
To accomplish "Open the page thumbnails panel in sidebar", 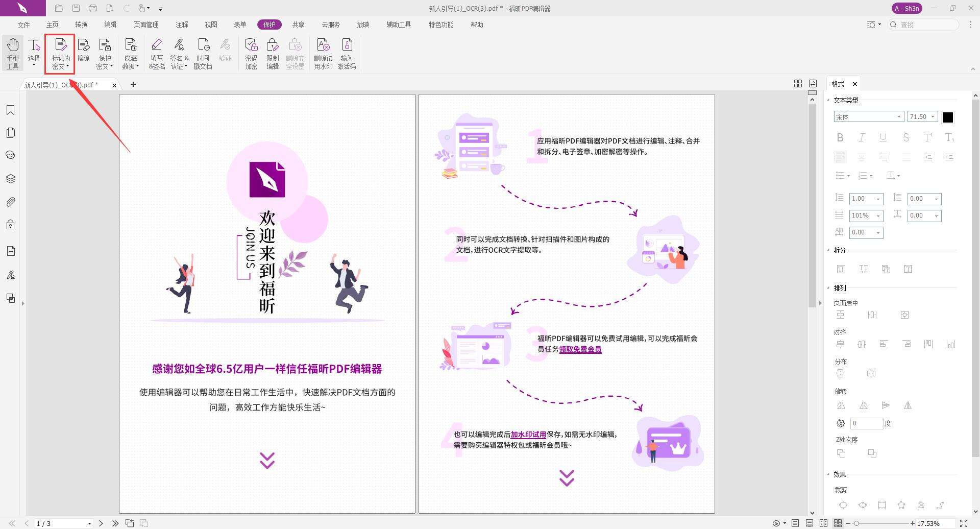I will [10, 133].
